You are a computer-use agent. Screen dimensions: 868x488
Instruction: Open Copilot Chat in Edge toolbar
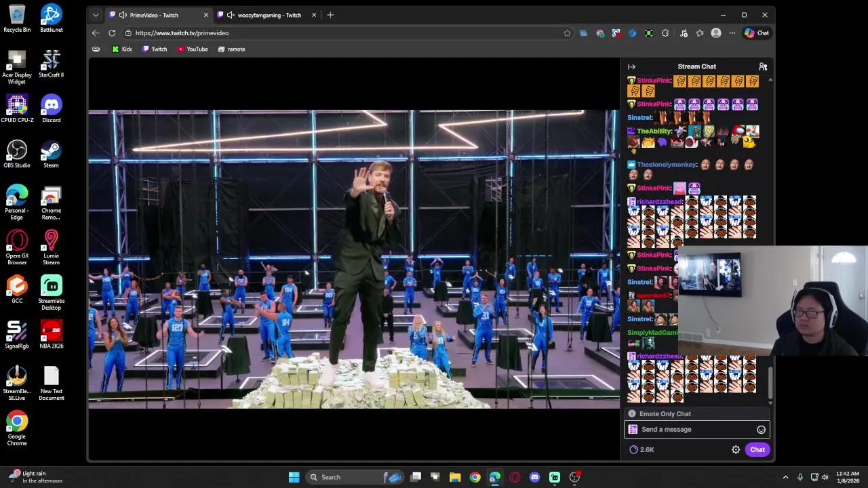pos(757,33)
